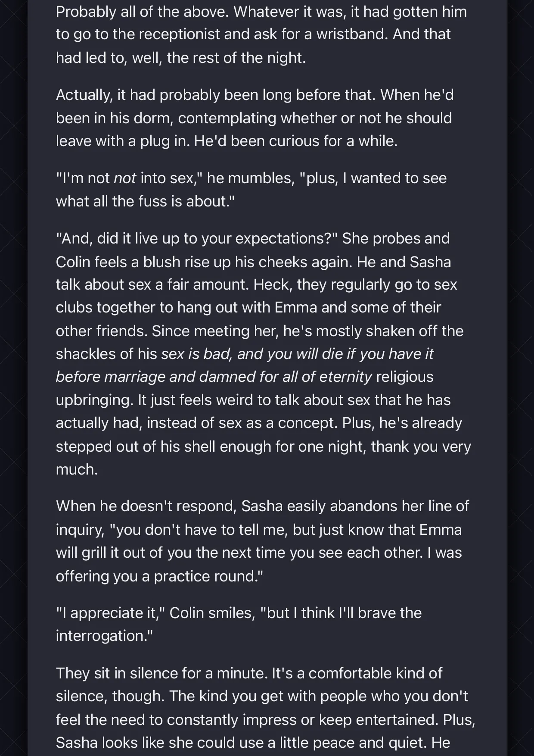The height and width of the screenshot is (756, 534).
Task: Click the dark patterned margin right of the text panel
Action: coord(520,378)
